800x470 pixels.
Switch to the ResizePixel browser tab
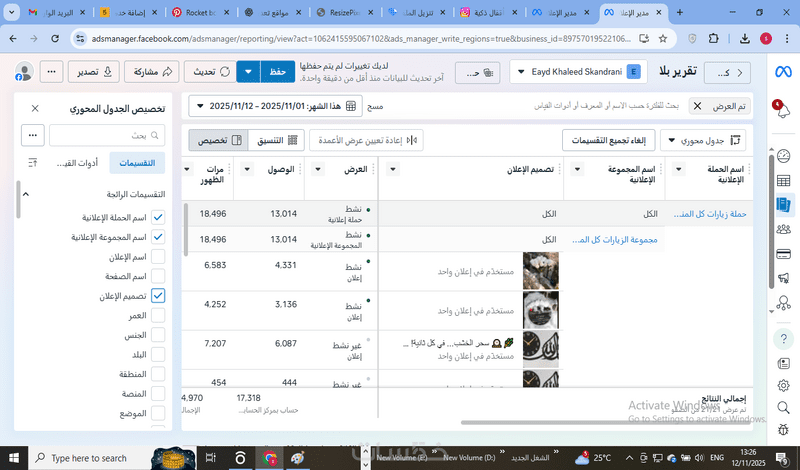345,13
